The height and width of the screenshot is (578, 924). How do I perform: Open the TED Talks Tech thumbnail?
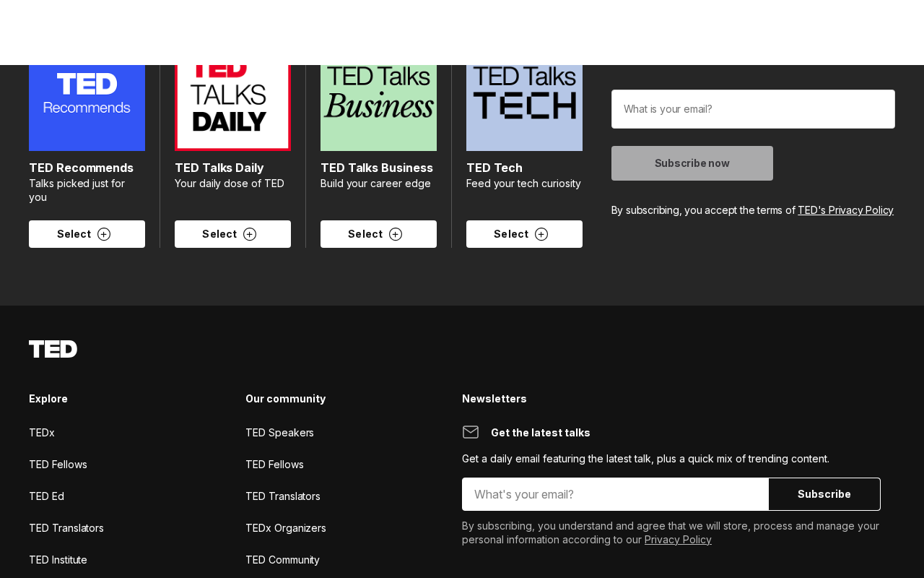pos(524,108)
